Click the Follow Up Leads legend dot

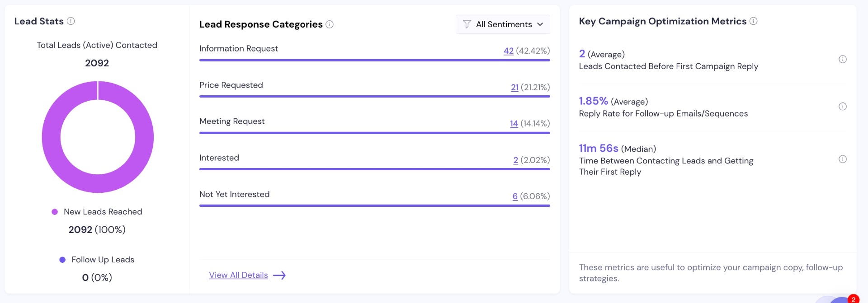(62, 260)
